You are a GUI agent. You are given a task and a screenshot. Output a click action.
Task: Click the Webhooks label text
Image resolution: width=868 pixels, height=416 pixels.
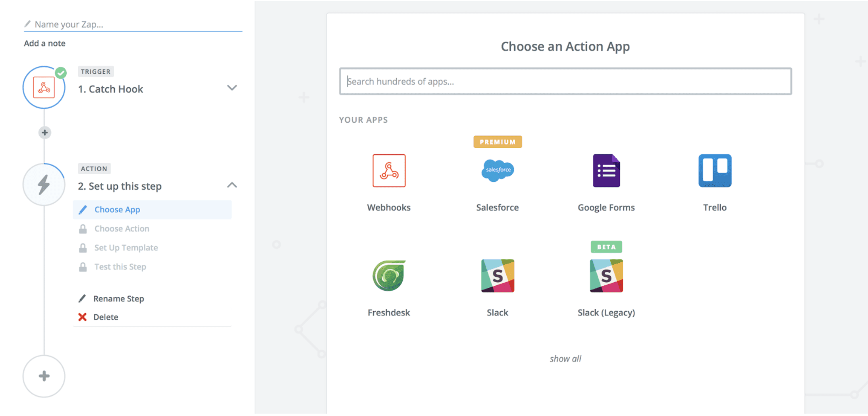pos(389,207)
